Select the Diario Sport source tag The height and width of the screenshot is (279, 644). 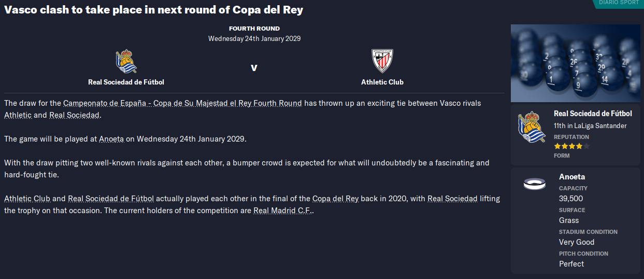click(x=619, y=3)
